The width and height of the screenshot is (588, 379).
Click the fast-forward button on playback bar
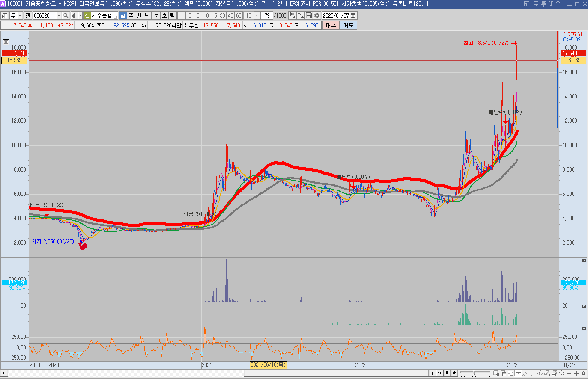pyautogui.click(x=454, y=373)
